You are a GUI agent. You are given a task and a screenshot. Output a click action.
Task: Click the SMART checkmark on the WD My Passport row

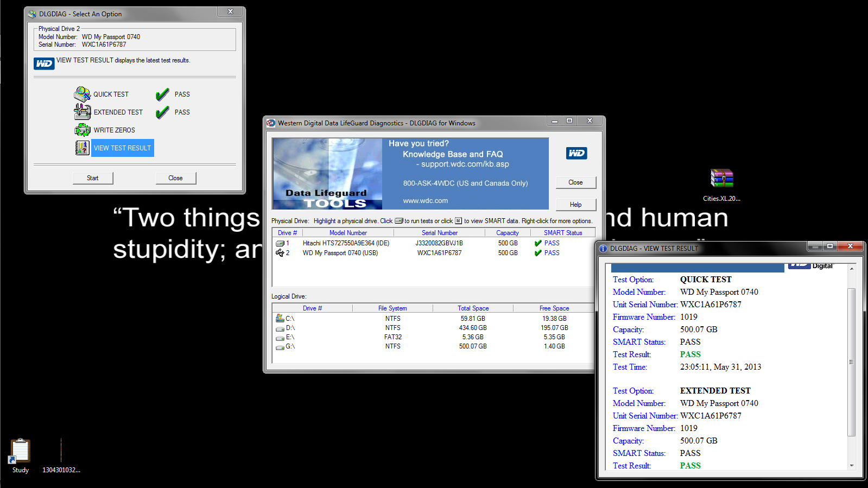(538, 253)
